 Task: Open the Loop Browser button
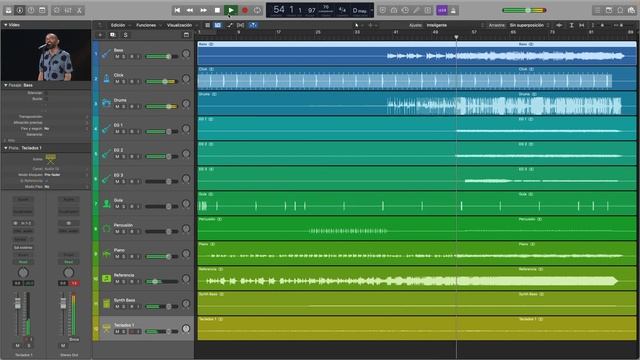[x=620, y=10]
